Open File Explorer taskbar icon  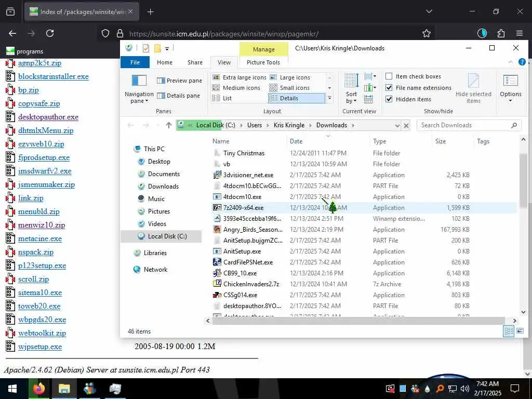[64, 389]
